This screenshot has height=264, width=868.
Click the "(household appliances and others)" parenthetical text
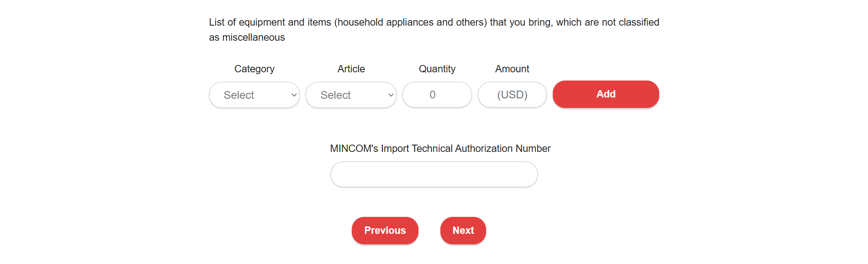(410, 22)
